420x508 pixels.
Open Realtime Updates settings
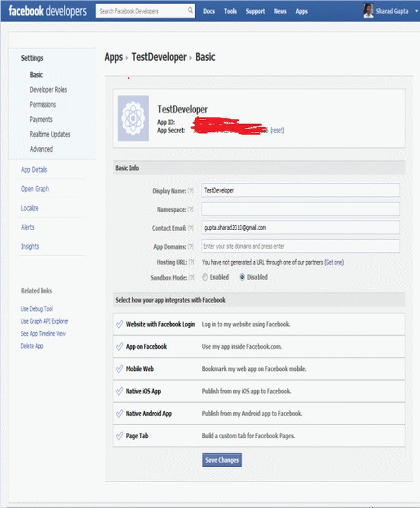point(50,134)
